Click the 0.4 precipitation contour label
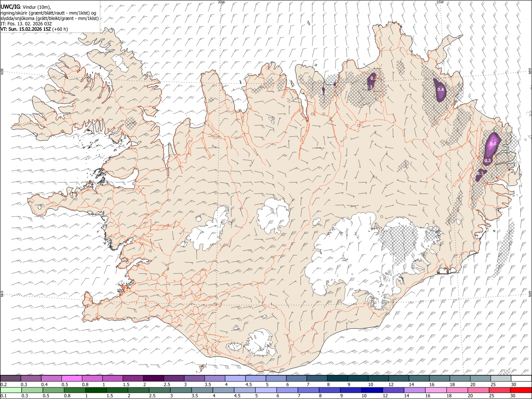Image resolution: width=532 pixels, height=399 pixels. point(441,90)
